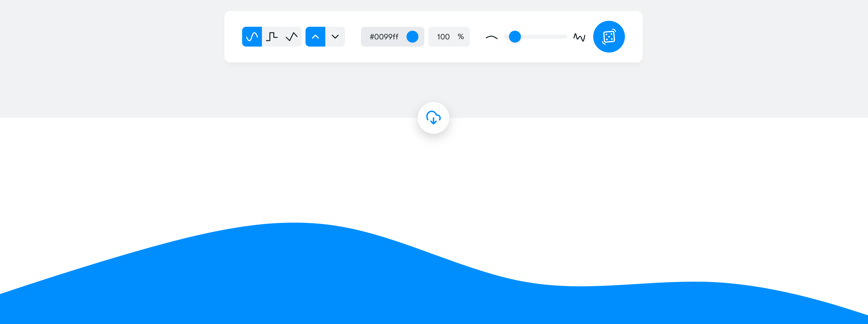Select the stepped square wave style
Viewport: 868px width, 324px height.
(272, 36)
